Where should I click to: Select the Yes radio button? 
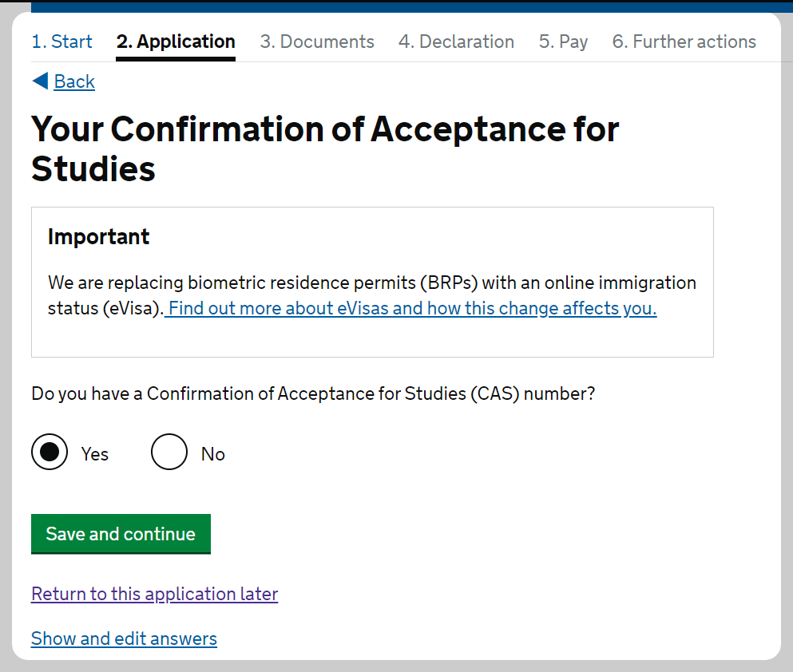50,453
